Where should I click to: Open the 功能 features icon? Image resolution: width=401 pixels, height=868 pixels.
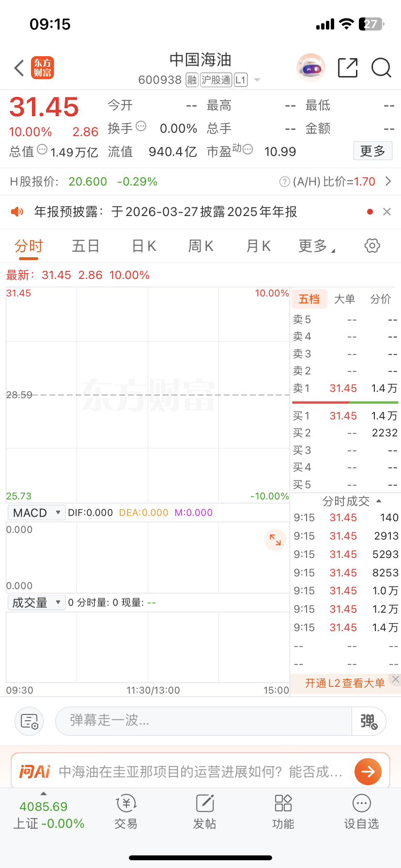(283, 812)
